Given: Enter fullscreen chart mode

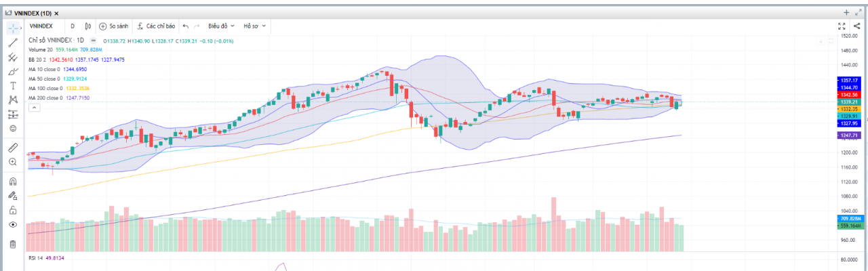Looking at the screenshot, I should coord(843,26).
